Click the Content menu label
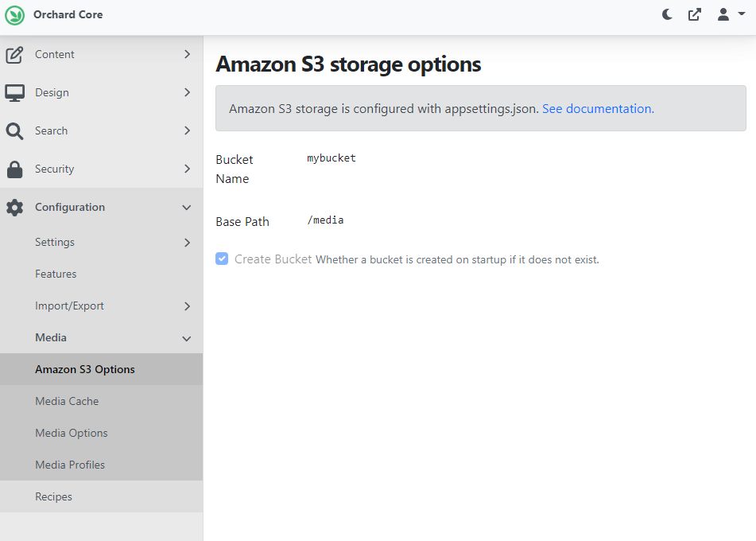 pyautogui.click(x=55, y=54)
